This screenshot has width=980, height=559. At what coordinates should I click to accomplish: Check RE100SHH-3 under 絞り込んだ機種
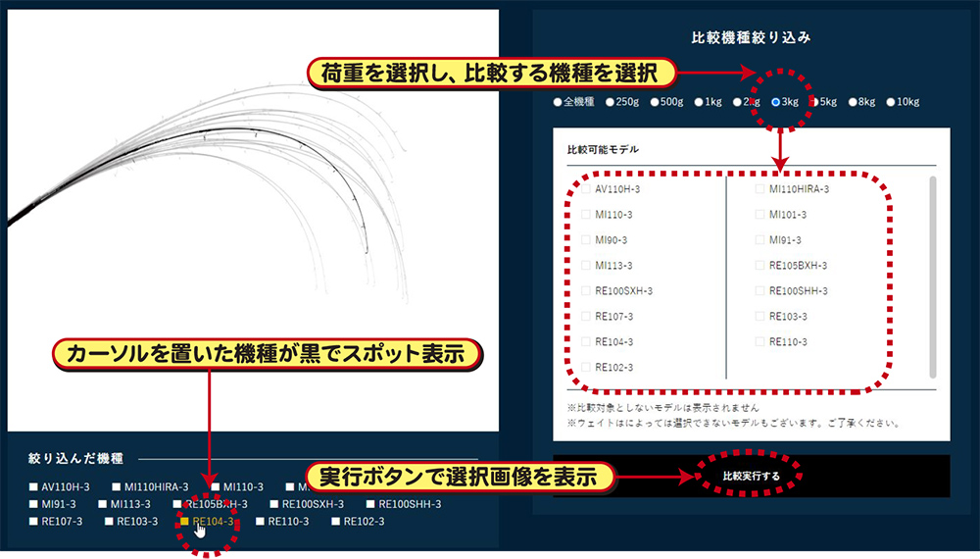(370, 504)
